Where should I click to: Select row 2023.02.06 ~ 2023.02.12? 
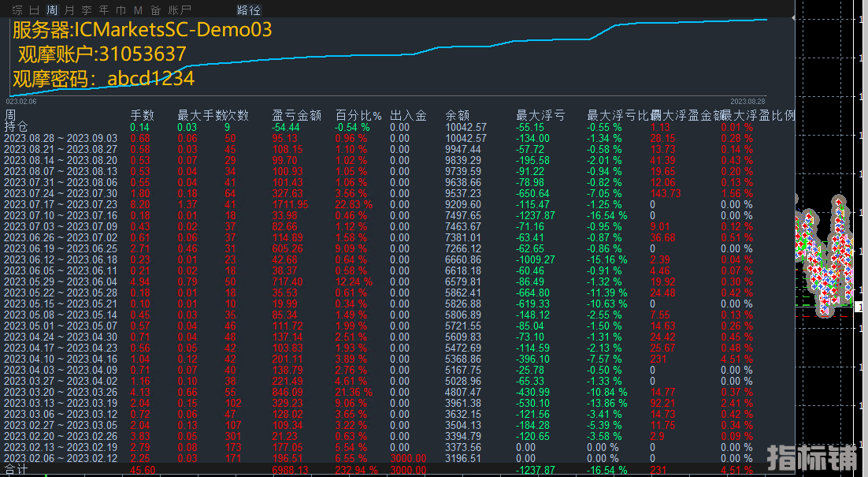point(61,459)
